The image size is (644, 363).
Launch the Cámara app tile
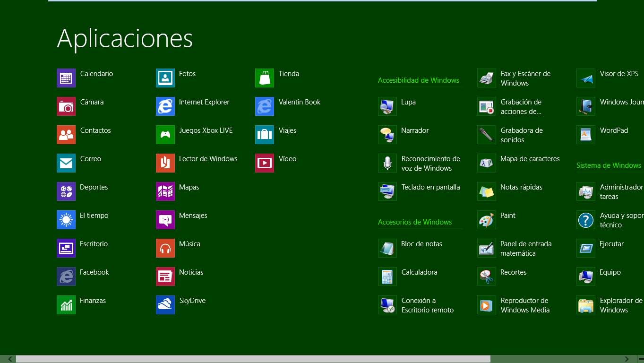click(66, 106)
